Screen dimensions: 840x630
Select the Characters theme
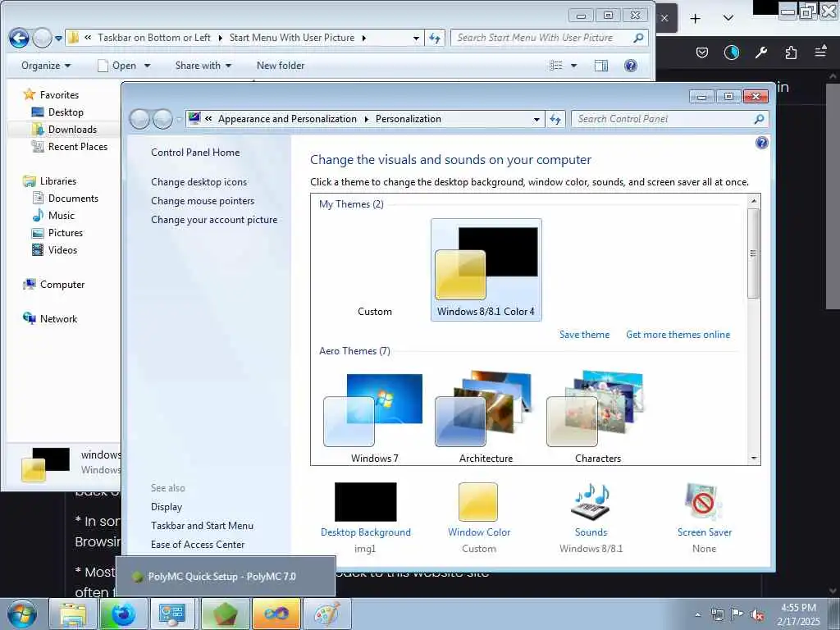pos(597,418)
